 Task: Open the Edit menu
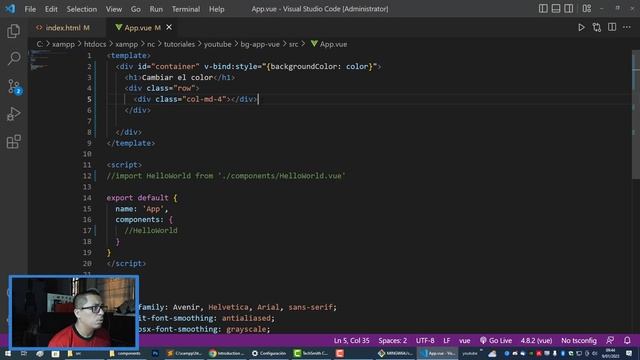pos(51,9)
